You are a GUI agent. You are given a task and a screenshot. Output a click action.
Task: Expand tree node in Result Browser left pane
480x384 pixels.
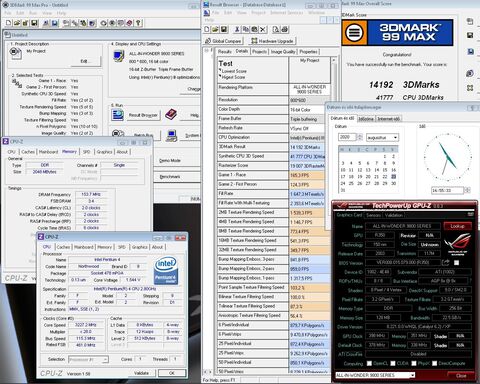click(x=207, y=51)
